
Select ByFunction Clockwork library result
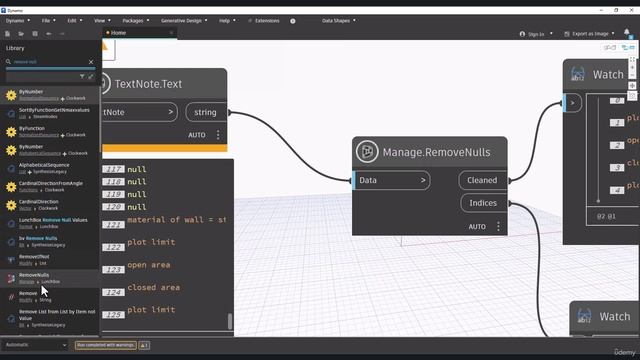point(50,131)
